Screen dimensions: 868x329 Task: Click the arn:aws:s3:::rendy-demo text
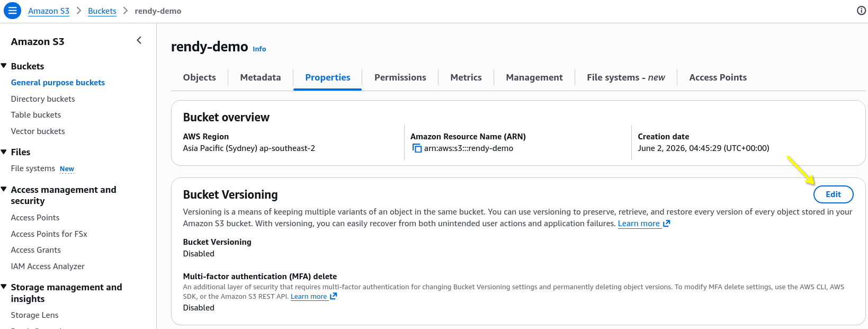click(x=469, y=148)
